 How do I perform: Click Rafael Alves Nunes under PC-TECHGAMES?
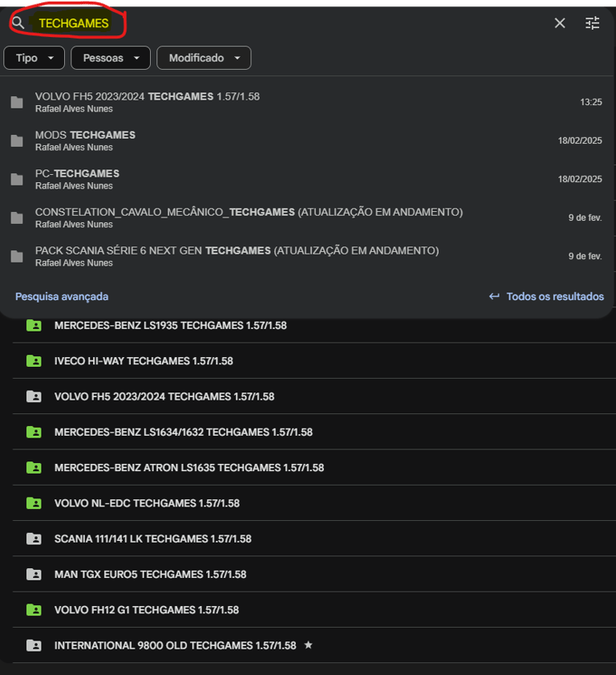74,186
